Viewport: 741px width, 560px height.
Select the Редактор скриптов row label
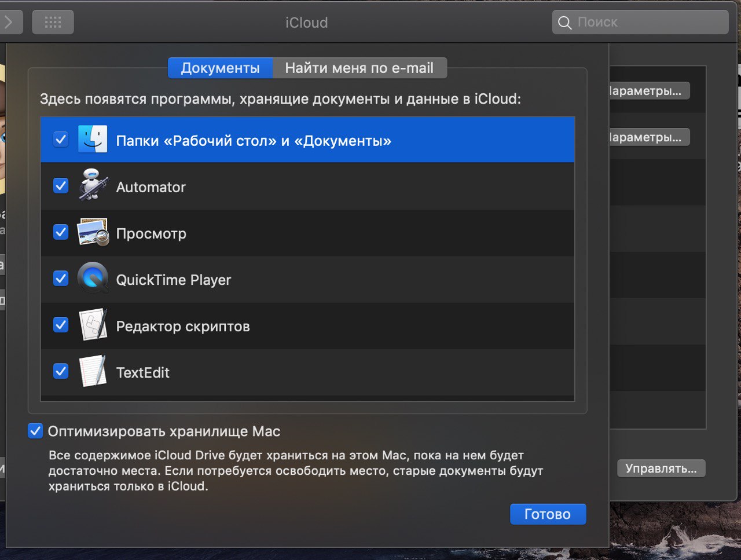pyautogui.click(x=183, y=326)
